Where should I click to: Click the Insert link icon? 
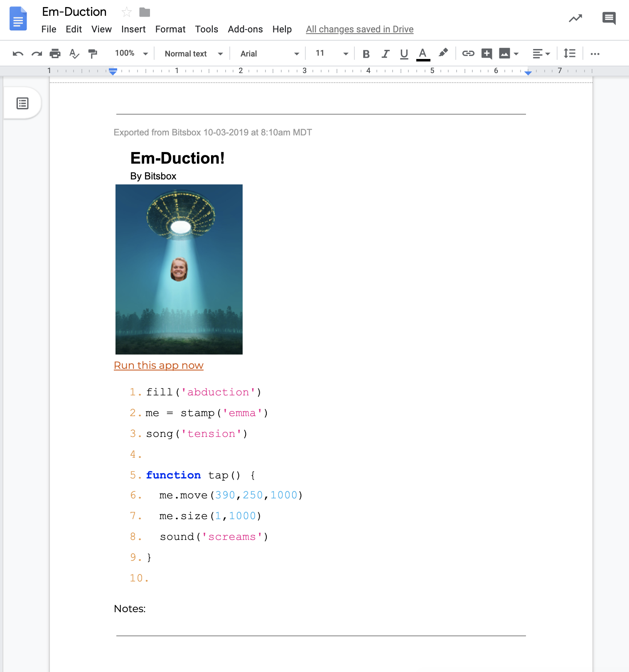[x=468, y=54]
